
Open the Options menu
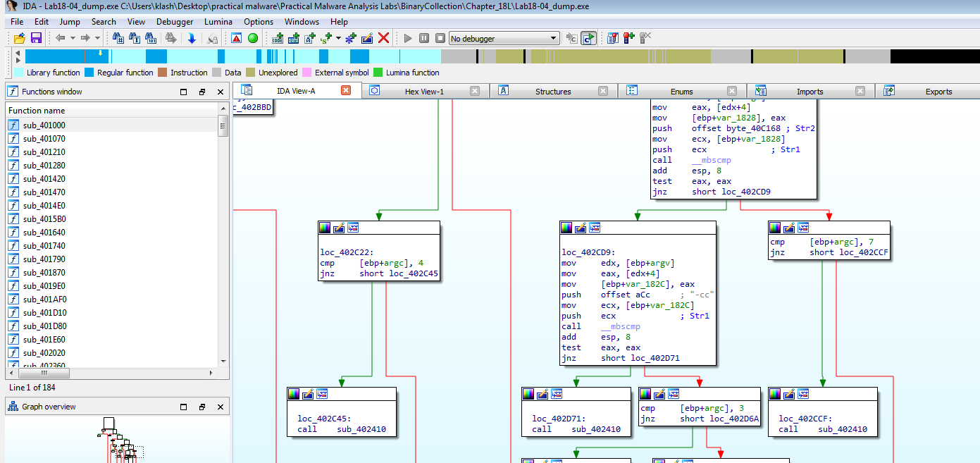click(259, 22)
